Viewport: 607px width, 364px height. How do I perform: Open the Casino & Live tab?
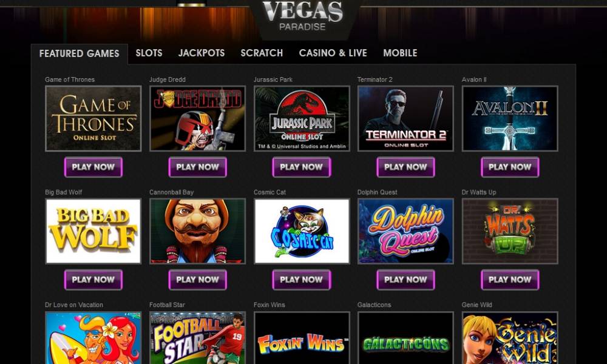pyautogui.click(x=333, y=53)
